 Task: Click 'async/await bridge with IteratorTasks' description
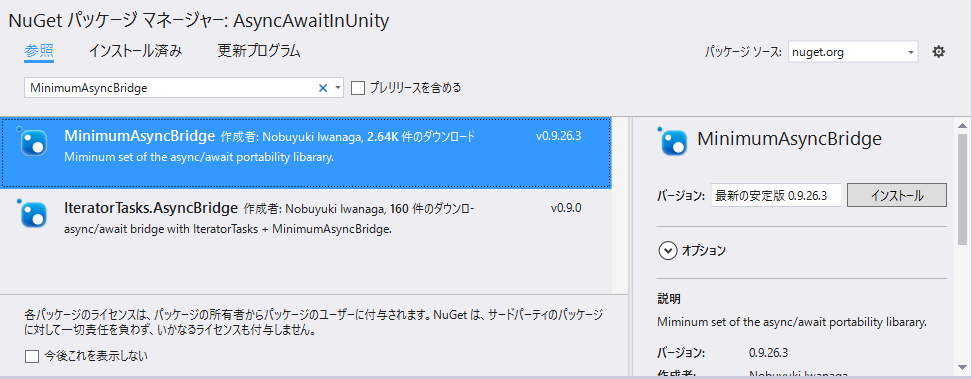[x=228, y=230]
